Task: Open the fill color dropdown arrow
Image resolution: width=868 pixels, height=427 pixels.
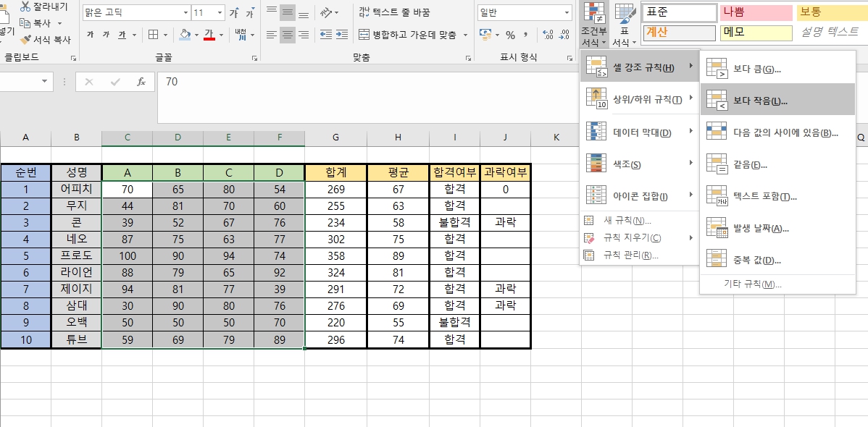Action: click(x=197, y=35)
